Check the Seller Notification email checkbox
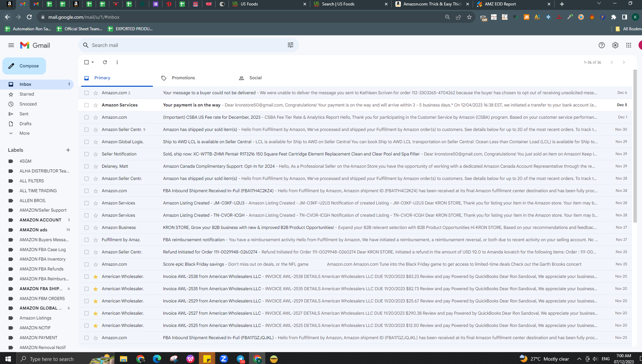The image size is (642, 364). (x=87, y=154)
